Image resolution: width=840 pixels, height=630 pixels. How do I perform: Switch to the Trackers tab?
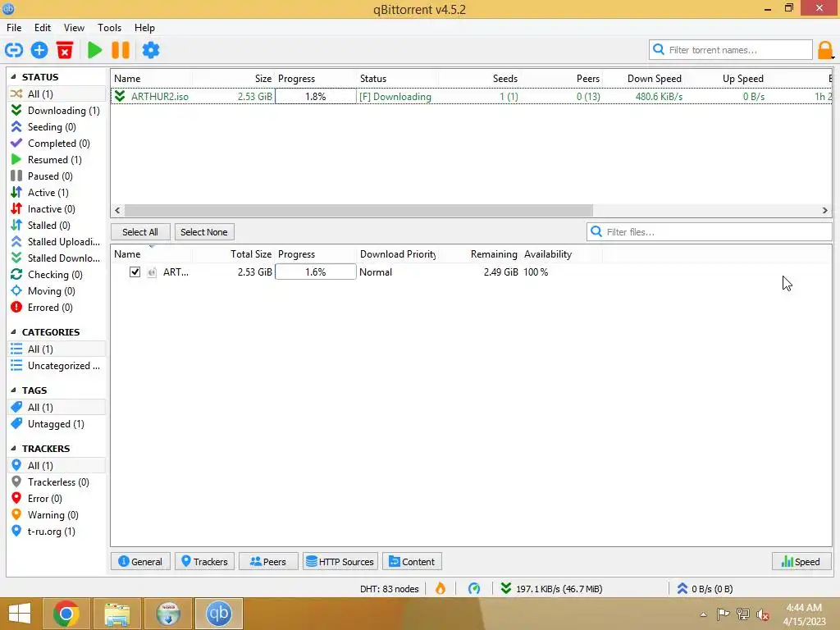click(204, 561)
